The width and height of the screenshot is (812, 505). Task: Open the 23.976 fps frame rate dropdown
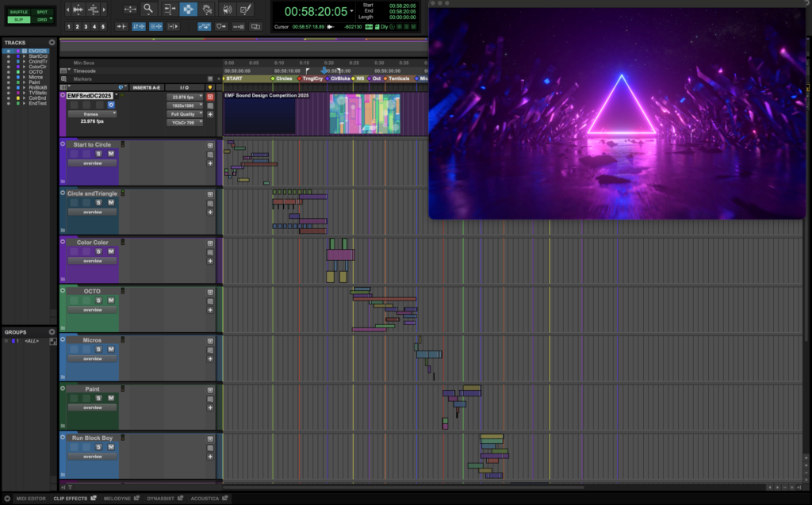[186, 97]
